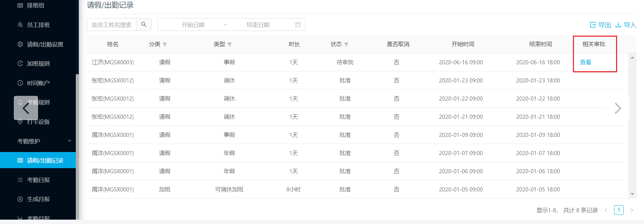The image size is (644, 224).
Task: Open 时间账户 menu item
Action: 38,83
